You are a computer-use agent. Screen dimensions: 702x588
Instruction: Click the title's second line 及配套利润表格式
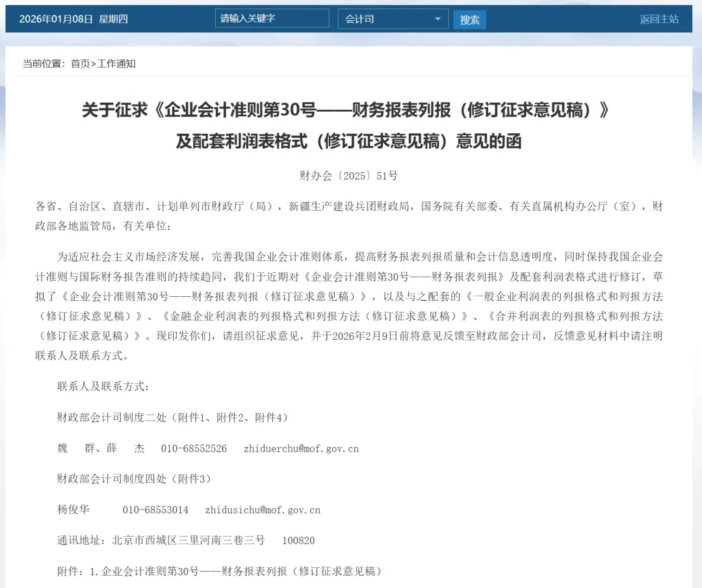(349, 141)
